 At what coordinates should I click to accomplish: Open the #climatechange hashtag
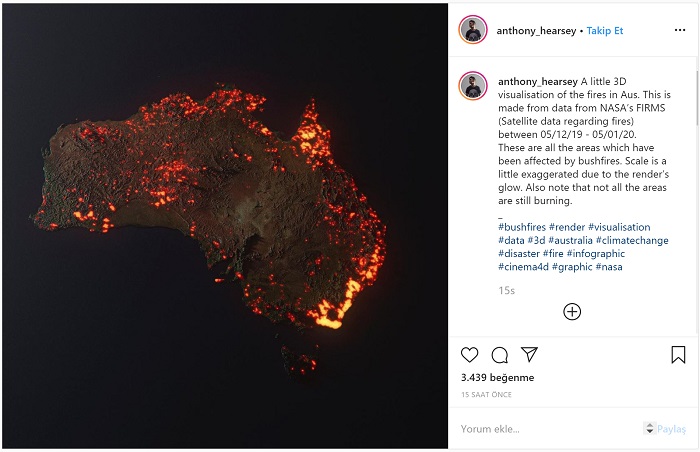coord(632,241)
